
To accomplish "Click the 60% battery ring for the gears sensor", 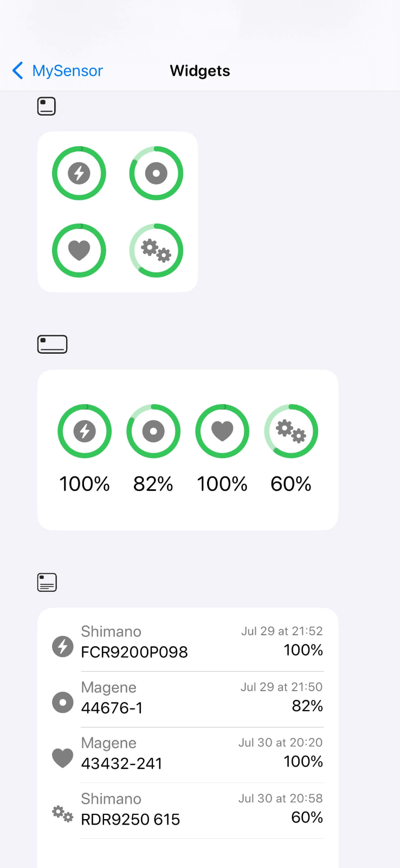I will [x=291, y=431].
